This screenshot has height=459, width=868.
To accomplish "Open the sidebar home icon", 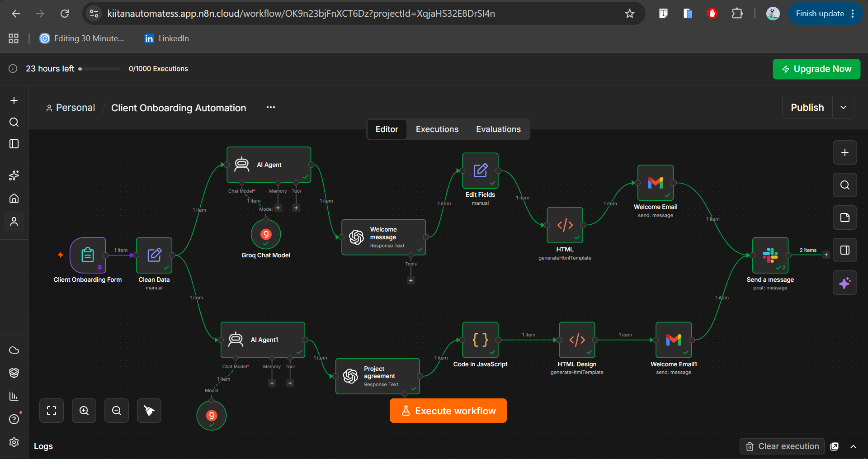I will [14, 199].
